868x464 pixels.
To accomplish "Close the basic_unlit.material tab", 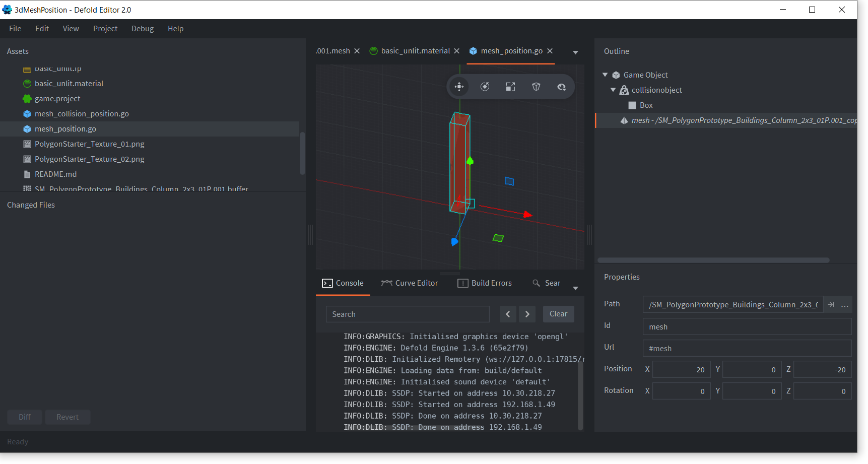I will click(456, 50).
